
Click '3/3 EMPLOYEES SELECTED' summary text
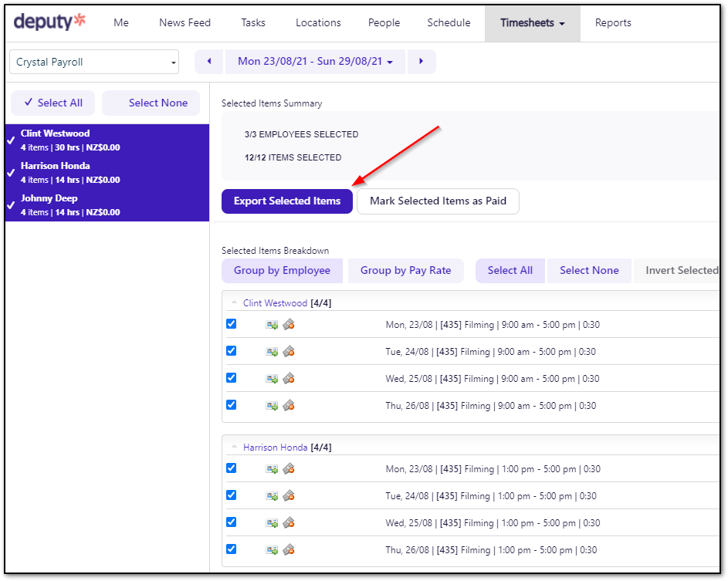[x=301, y=134]
